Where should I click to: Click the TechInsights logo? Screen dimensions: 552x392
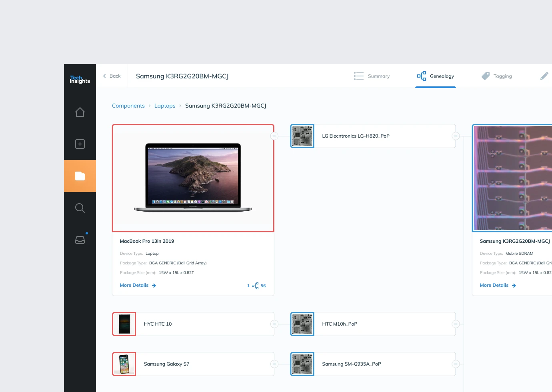point(80,79)
